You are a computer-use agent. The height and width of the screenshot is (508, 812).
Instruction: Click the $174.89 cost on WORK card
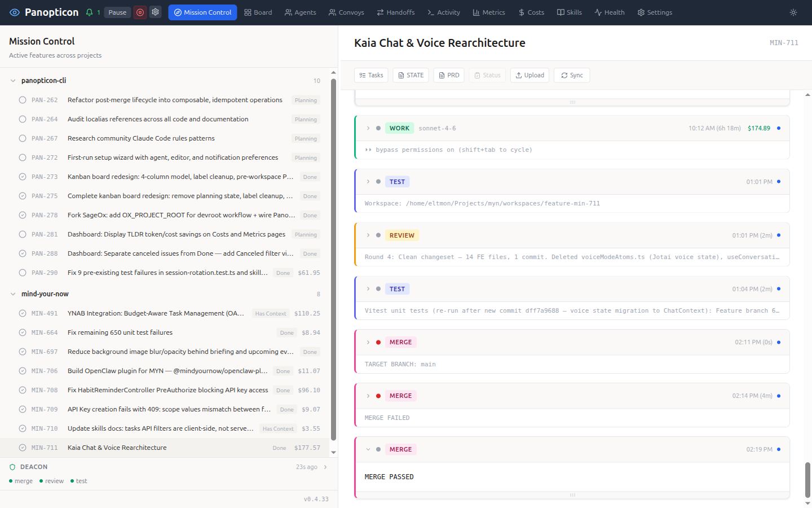[x=759, y=128]
